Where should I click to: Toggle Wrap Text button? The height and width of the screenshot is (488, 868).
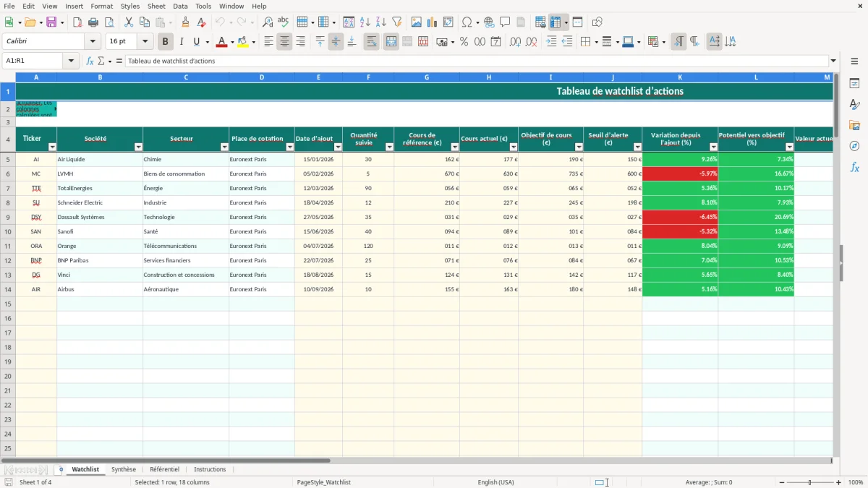click(371, 42)
